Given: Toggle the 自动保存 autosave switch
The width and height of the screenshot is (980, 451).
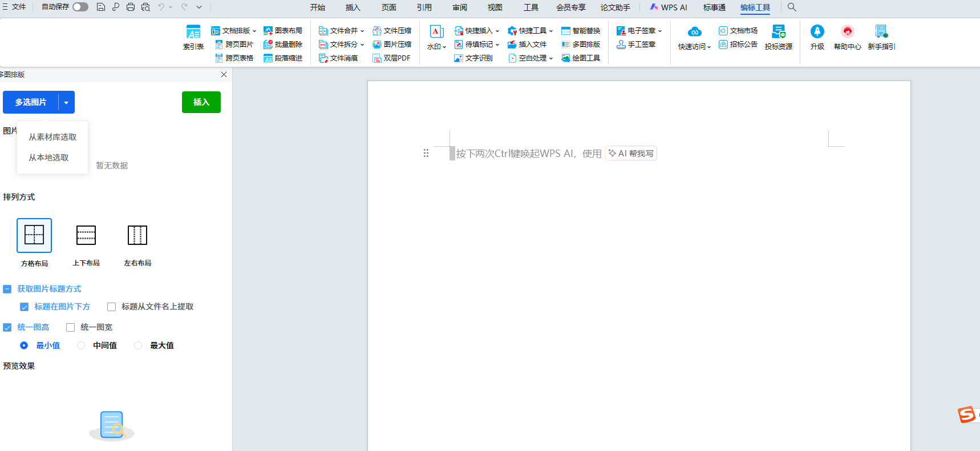Looking at the screenshot, I should (80, 7).
